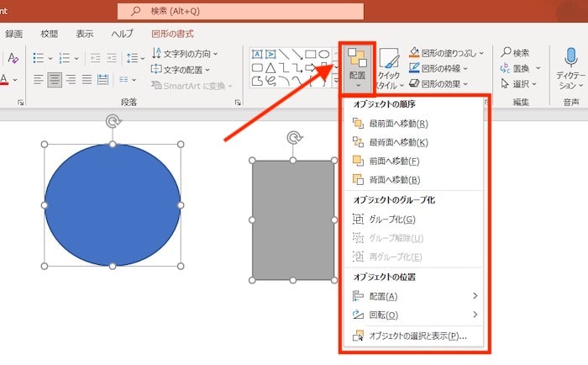Viewport: 588px width, 365px height.
Task: Insert a text box from shapes gallery
Action: pos(257,53)
